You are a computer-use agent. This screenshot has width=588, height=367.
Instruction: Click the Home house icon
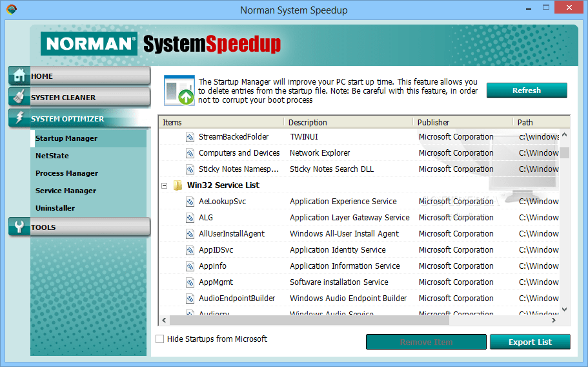coord(19,76)
